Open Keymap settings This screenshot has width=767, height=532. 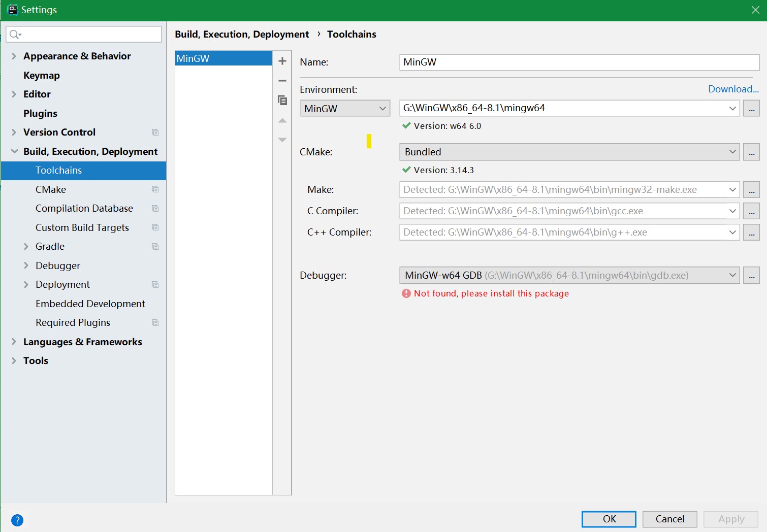(42, 75)
